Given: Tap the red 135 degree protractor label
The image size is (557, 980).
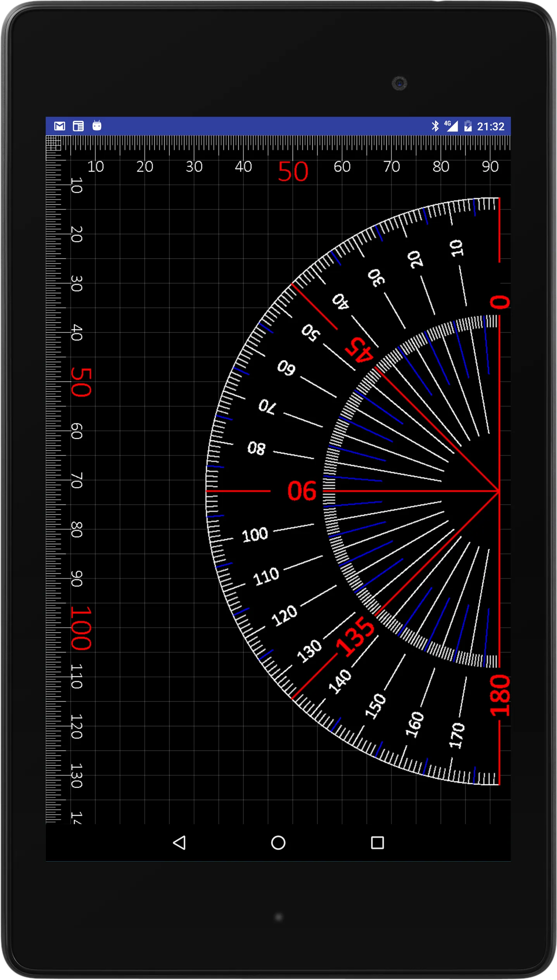Looking at the screenshot, I should coord(356,637).
